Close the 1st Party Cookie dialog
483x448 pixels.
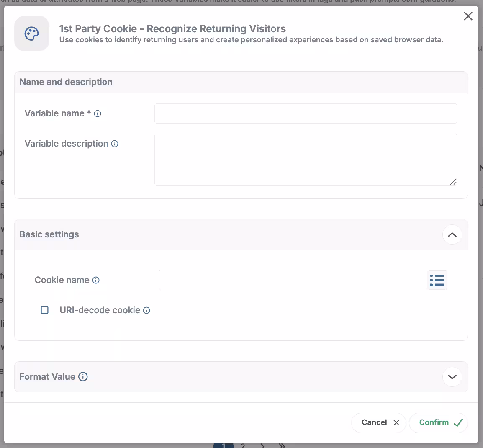(468, 16)
